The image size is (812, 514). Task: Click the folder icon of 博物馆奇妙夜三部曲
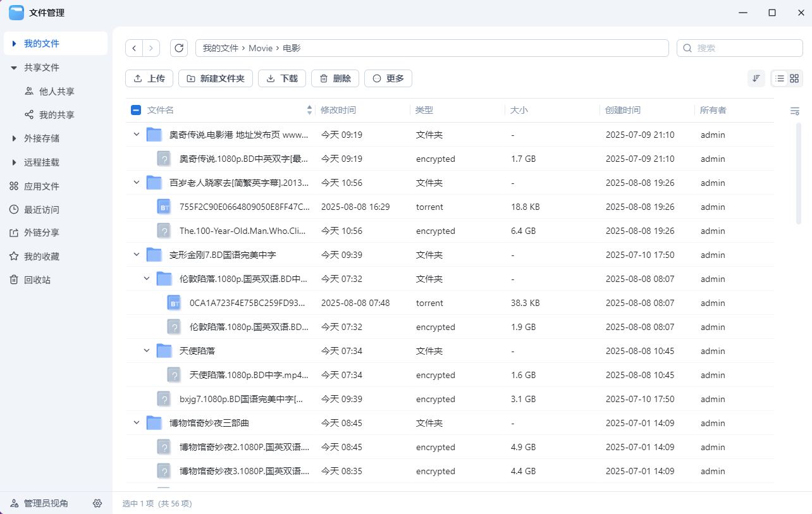(x=154, y=423)
